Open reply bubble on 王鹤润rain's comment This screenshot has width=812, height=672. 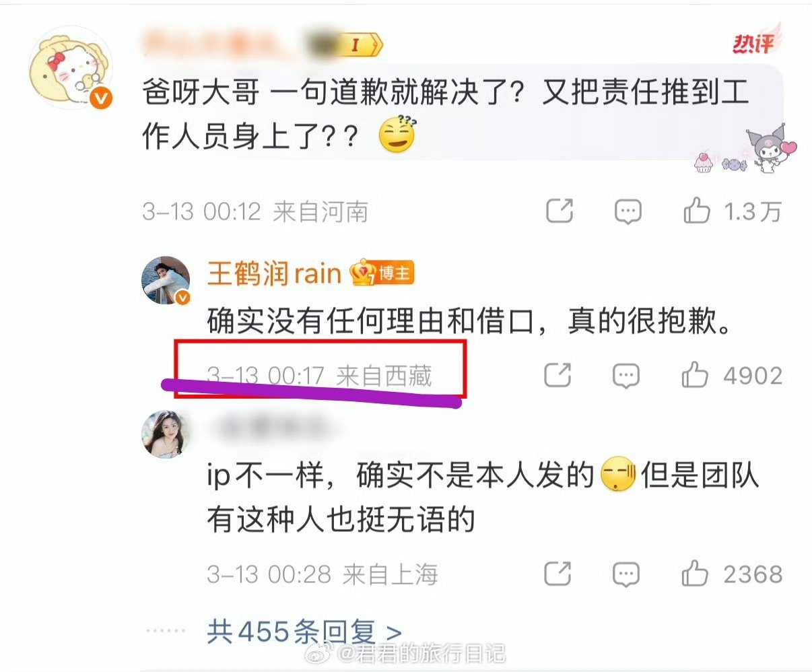click(625, 376)
